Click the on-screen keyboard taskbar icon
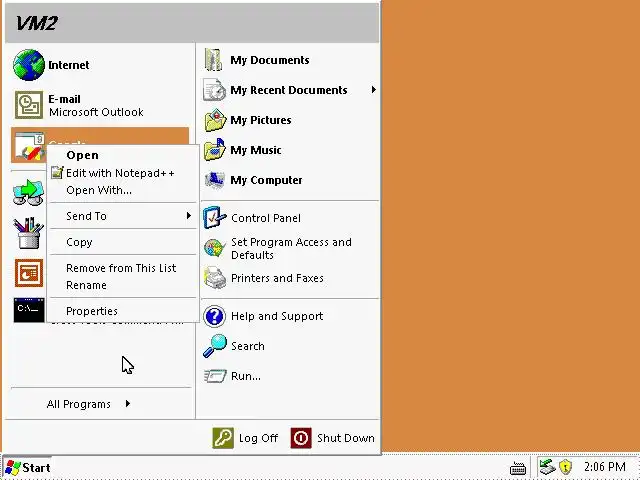 coord(518,469)
